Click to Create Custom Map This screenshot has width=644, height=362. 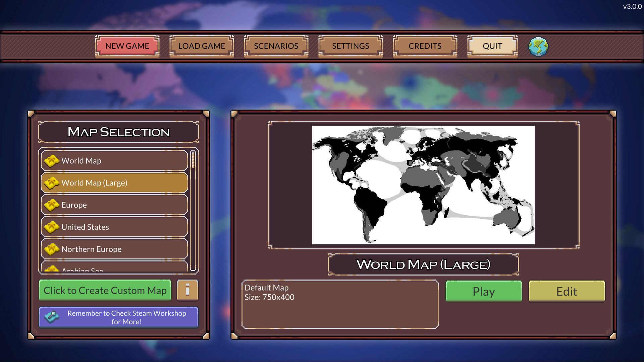[x=105, y=290]
